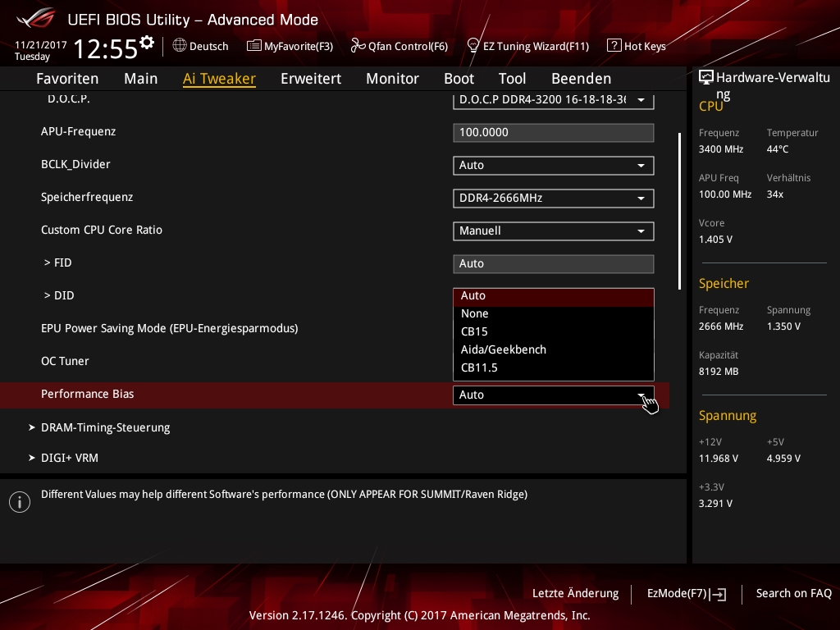
Task: Select the EPU Power Saving Mode row
Action: coord(169,328)
